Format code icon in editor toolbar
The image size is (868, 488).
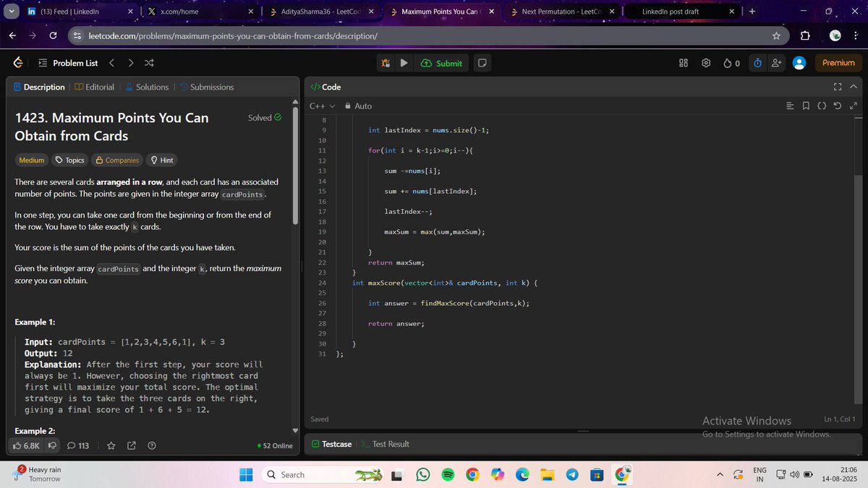point(790,106)
